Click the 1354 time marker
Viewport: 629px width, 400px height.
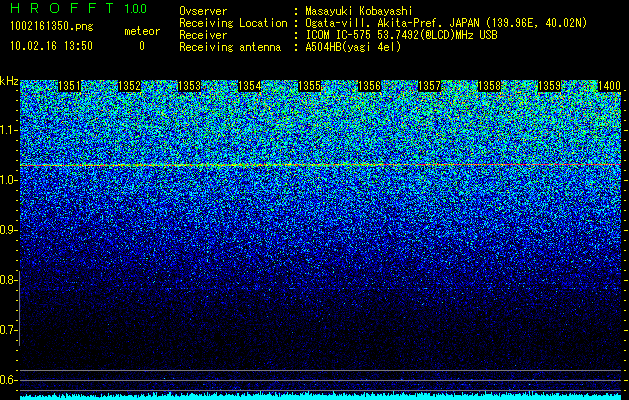250,86
